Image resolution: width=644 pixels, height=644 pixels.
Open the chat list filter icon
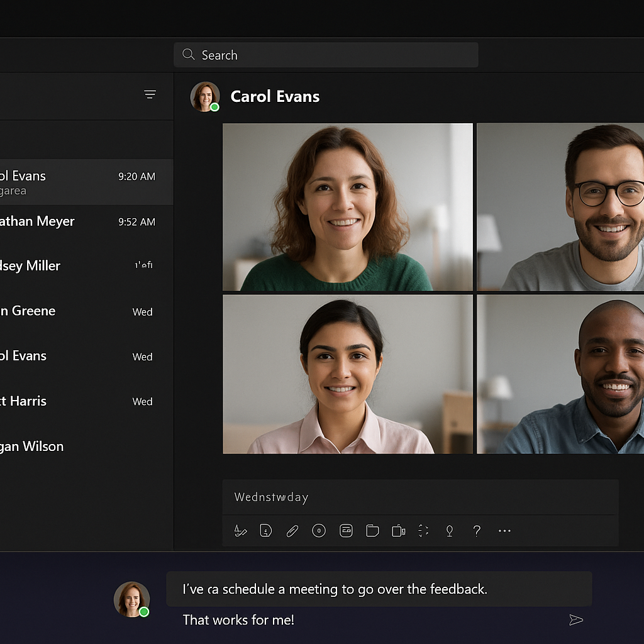tap(150, 94)
